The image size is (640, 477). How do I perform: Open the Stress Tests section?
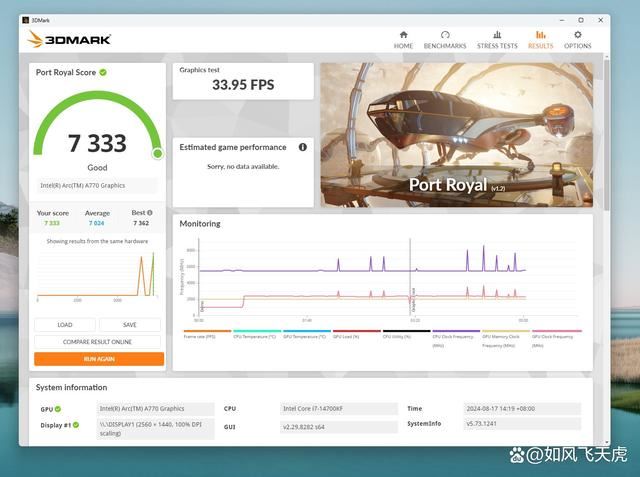click(497, 39)
